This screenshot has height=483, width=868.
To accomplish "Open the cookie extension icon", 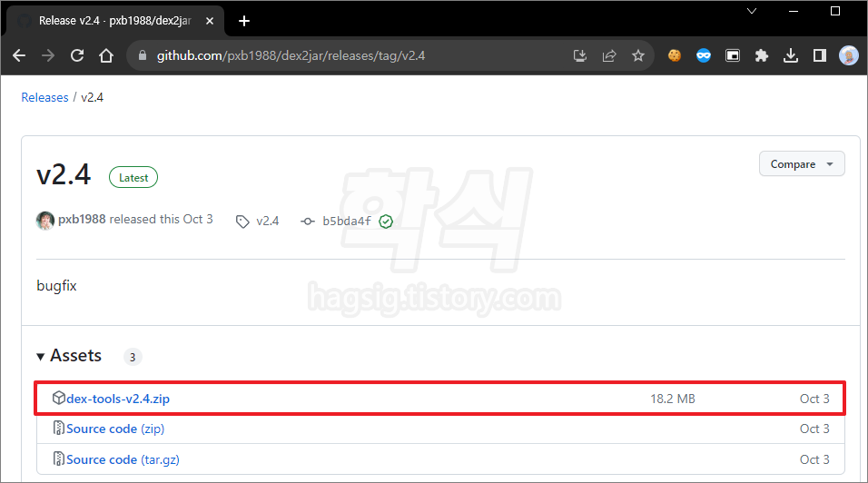I will (x=675, y=55).
